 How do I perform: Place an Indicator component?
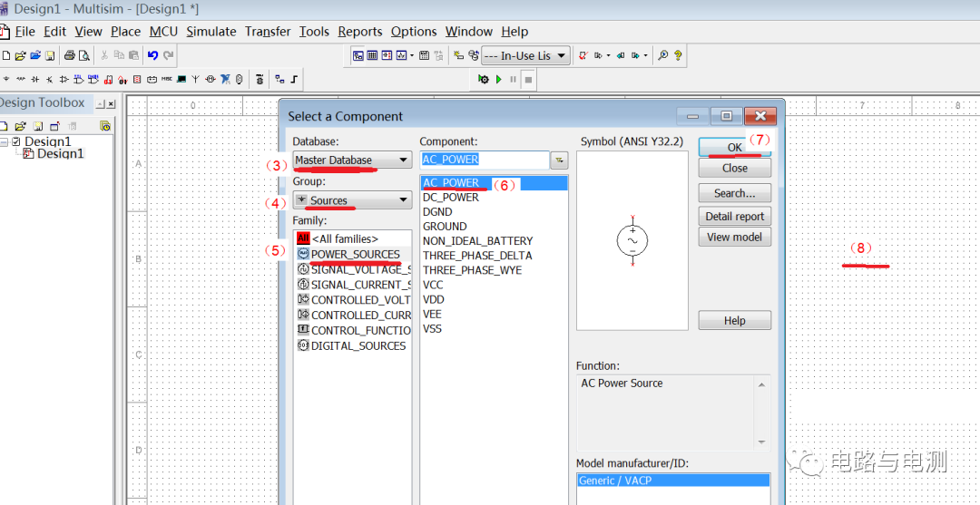tap(137, 79)
